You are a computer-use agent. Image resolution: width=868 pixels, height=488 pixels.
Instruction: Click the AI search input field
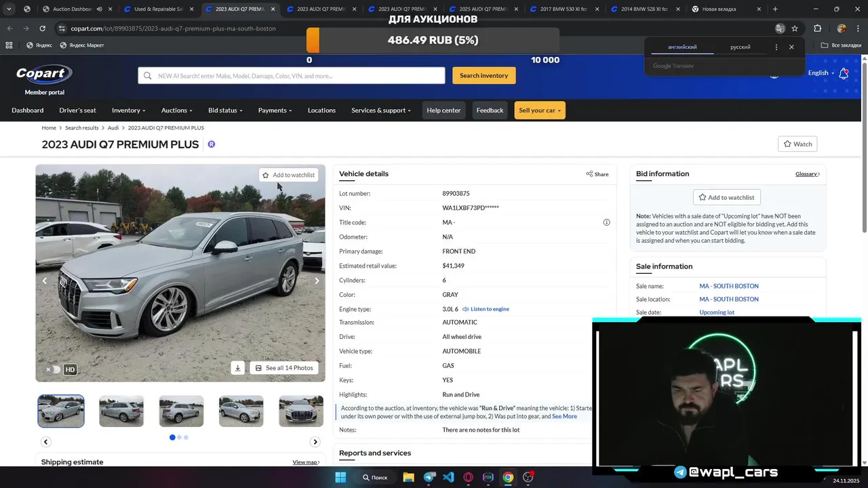(x=292, y=76)
